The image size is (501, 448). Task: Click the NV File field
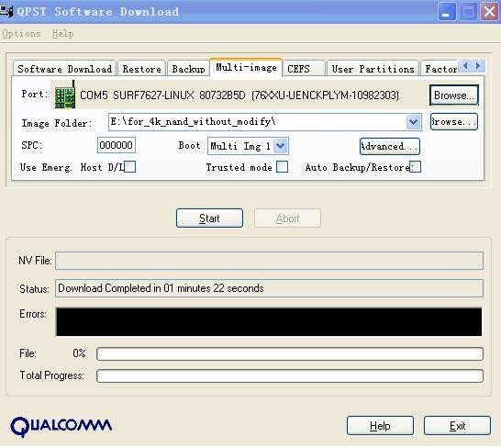click(269, 261)
